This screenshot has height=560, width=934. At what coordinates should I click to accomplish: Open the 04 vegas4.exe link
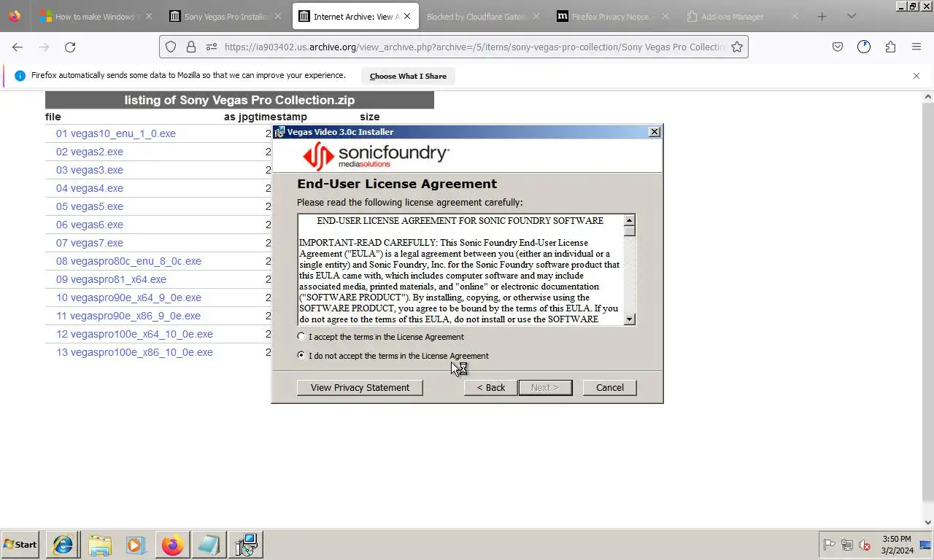point(90,188)
